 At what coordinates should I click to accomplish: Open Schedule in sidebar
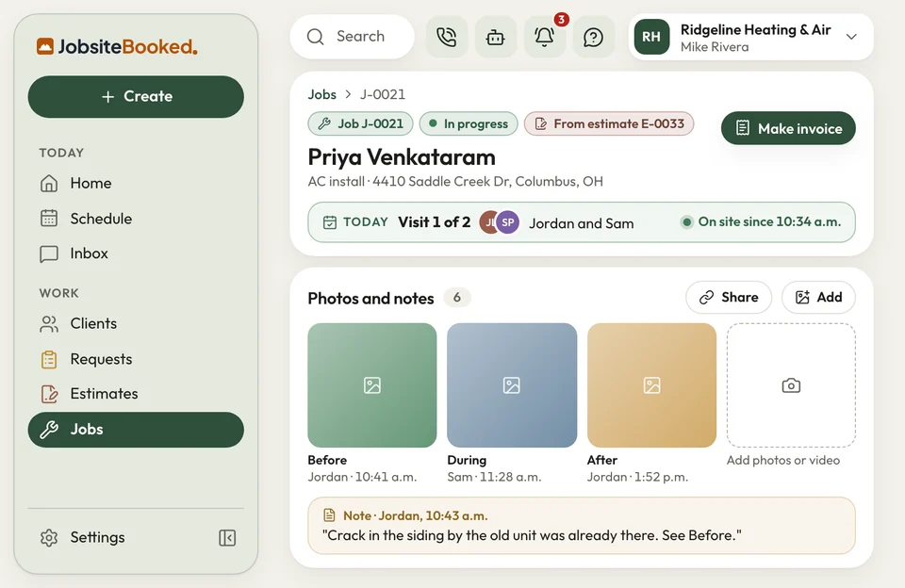click(x=136, y=219)
